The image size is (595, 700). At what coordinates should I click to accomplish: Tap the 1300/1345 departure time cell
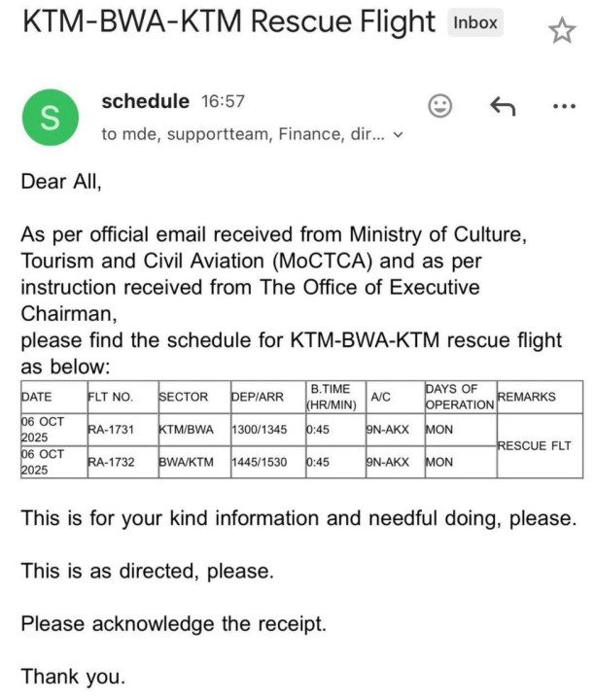[x=258, y=430]
